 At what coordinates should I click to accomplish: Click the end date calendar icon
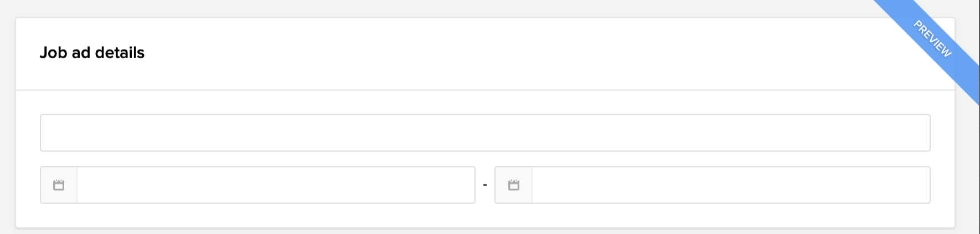[x=514, y=185]
